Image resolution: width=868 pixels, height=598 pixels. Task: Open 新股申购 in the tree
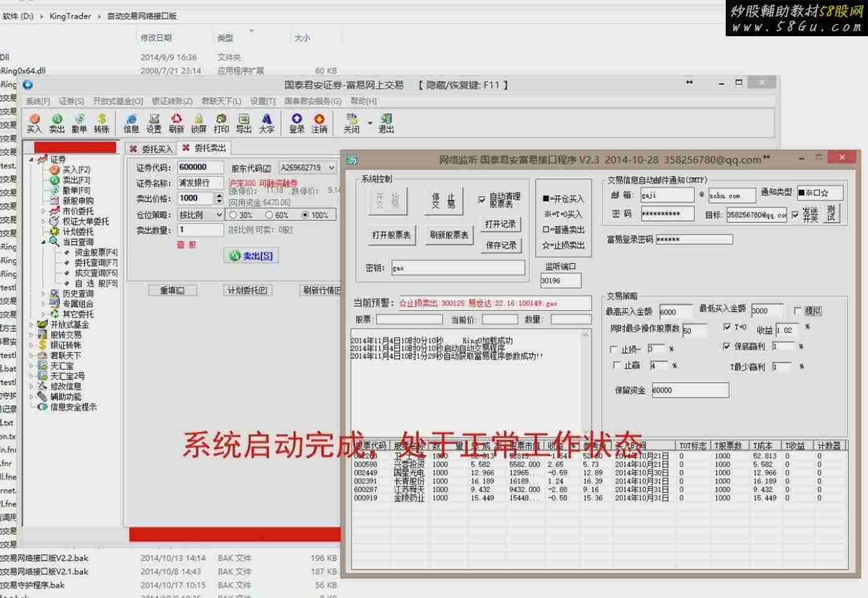72,201
